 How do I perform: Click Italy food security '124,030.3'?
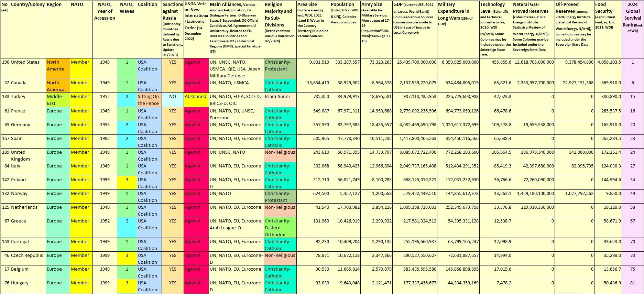click(x=608, y=169)
